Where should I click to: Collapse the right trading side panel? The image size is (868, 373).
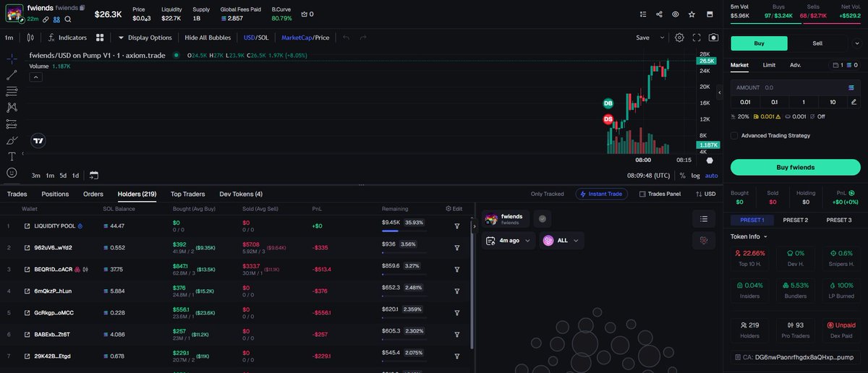click(720, 93)
